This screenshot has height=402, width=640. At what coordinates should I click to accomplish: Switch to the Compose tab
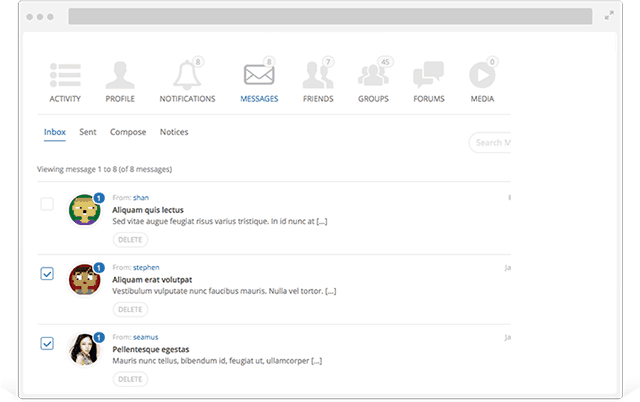[x=128, y=132]
